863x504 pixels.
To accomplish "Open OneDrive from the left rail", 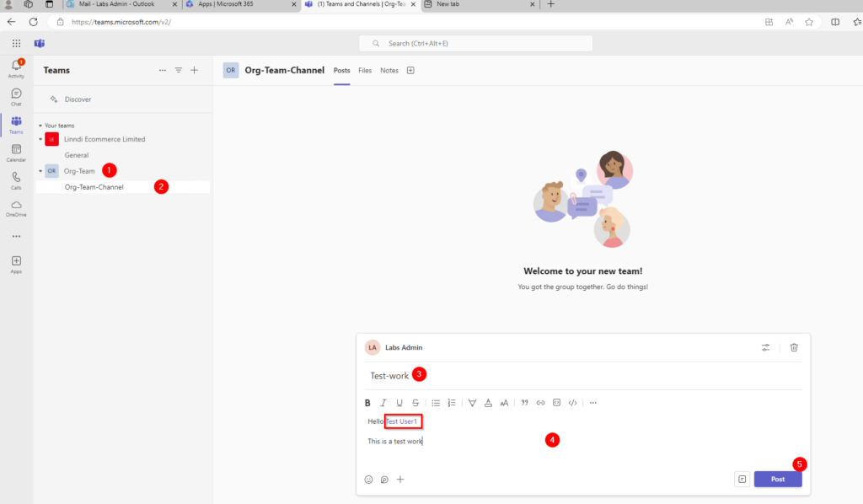I will (16, 208).
